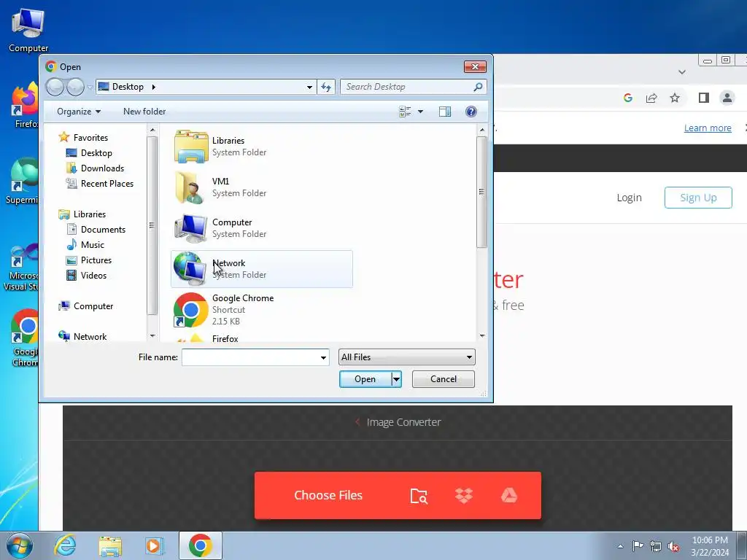Open the All Files type dropdown
The image size is (747, 560).
(x=406, y=357)
